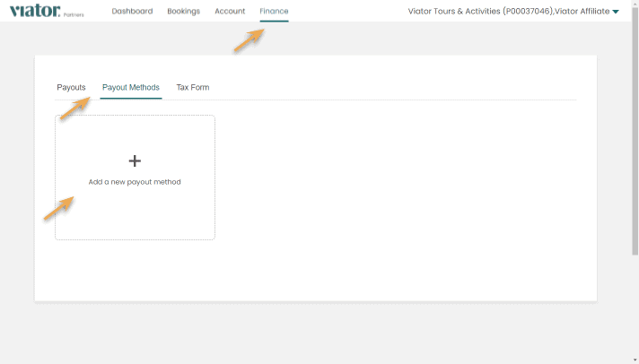
Task: Expand the Viator Affiliate account dropdown arrow
Action: [x=616, y=12]
